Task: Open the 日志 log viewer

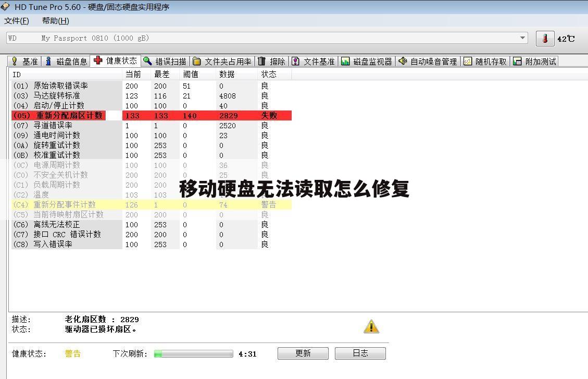Action: click(360, 353)
